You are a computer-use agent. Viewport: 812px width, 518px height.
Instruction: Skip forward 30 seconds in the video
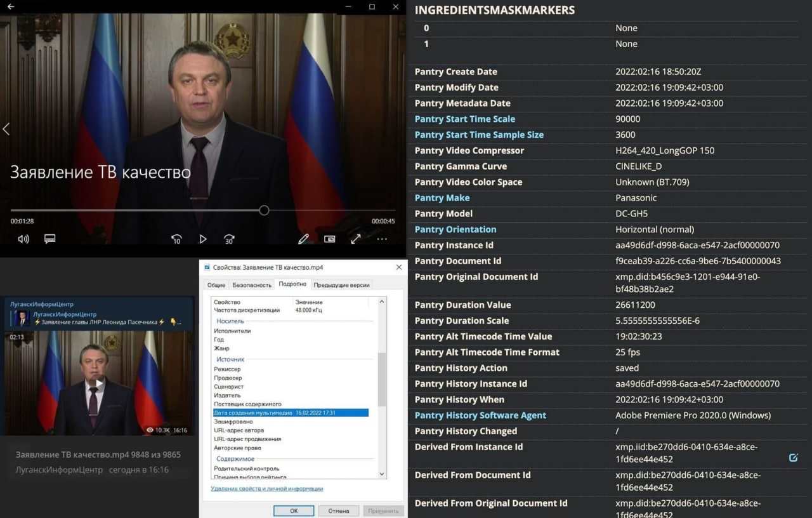click(229, 239)
